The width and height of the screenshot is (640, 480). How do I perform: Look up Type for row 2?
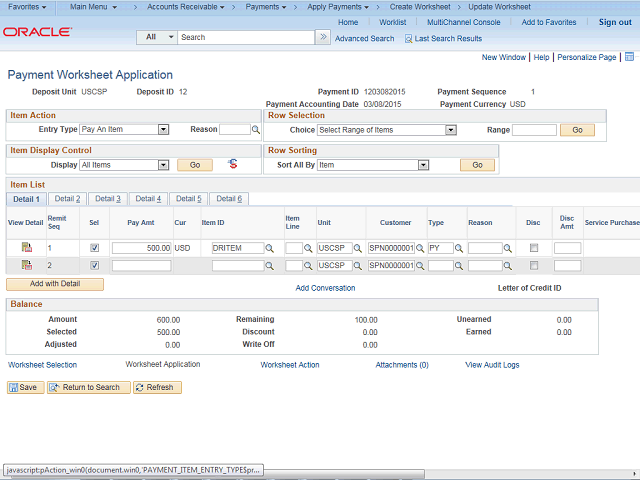[461, 266]
